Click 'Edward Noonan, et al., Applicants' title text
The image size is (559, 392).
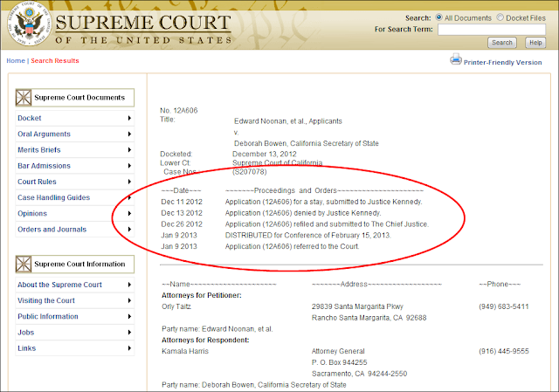[288, 121]
